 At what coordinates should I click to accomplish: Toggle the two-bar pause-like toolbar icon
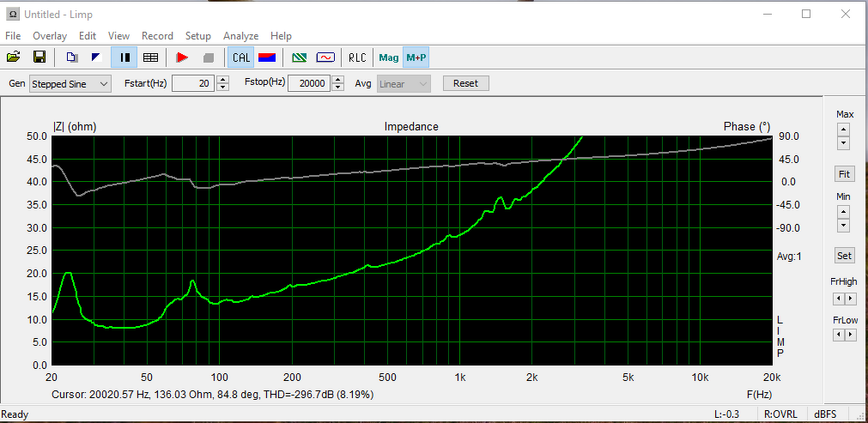tap(125, 57)
